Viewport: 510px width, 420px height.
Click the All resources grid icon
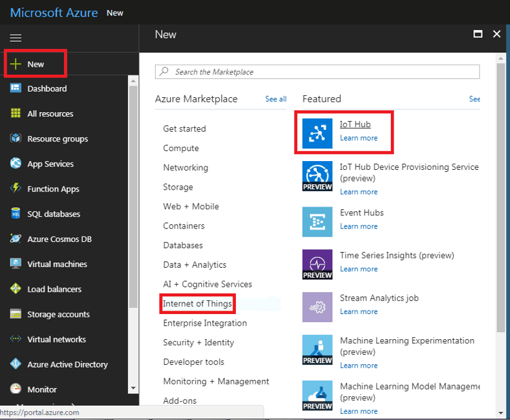16,113
